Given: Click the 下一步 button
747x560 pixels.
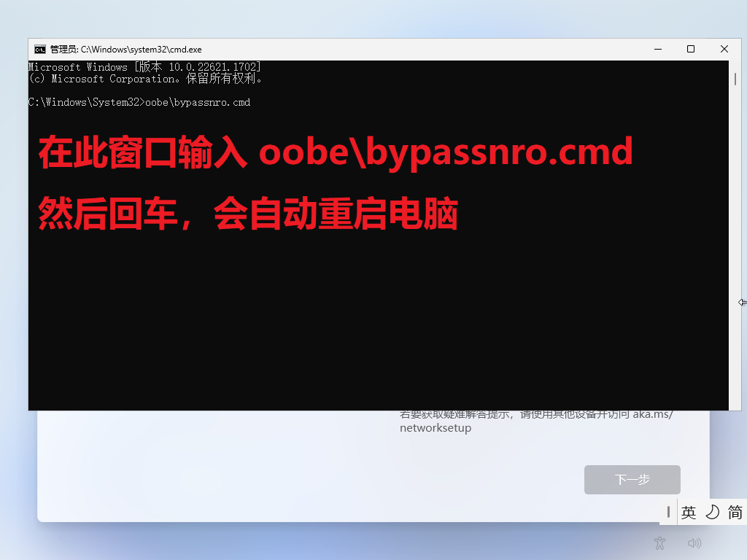Looking at the screenshot, I should (x=632, y=480).
